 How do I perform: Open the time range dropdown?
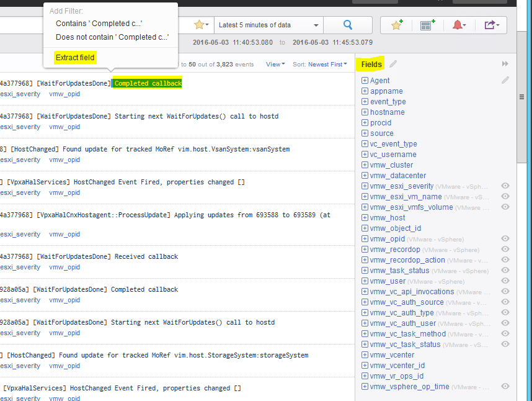[268, 25]
